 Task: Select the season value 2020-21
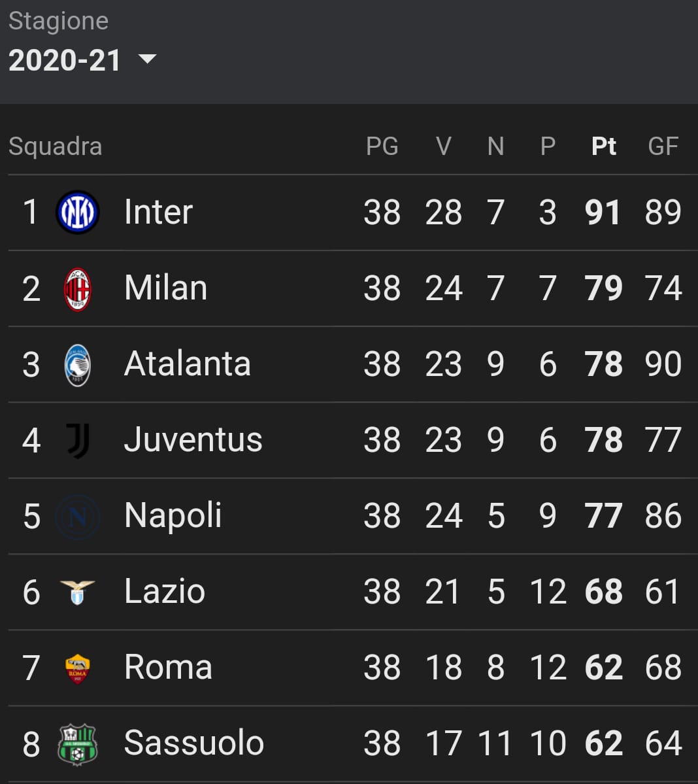[65, 61]
